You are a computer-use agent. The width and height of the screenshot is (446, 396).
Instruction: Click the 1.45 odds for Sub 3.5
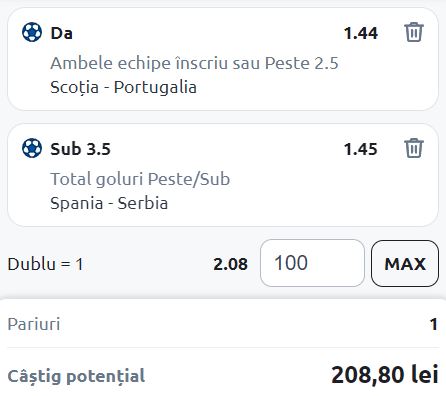[361, 149]
